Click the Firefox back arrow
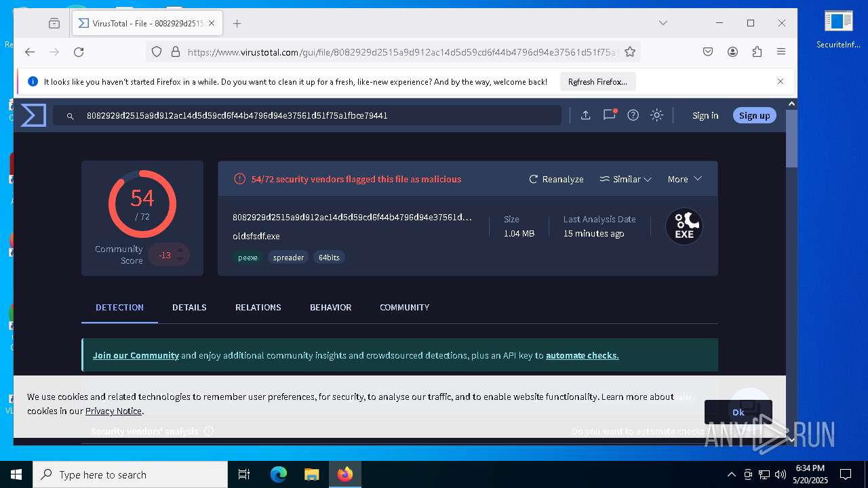868x488 pixels. pyautogui.click(x=30, y=52)
